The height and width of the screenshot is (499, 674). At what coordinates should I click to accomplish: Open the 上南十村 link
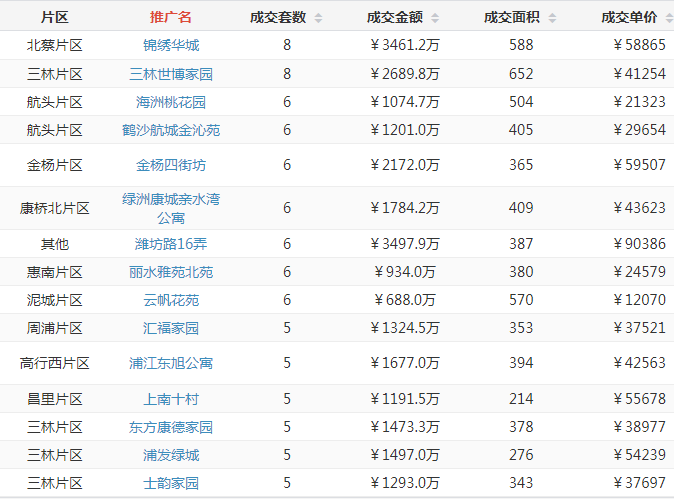(x=171, y=399)
